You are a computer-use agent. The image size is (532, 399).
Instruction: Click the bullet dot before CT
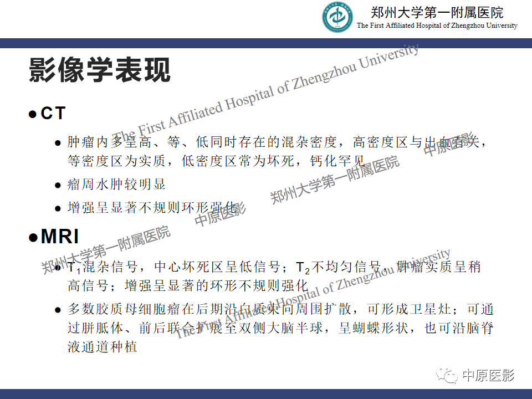click(33, 114)
